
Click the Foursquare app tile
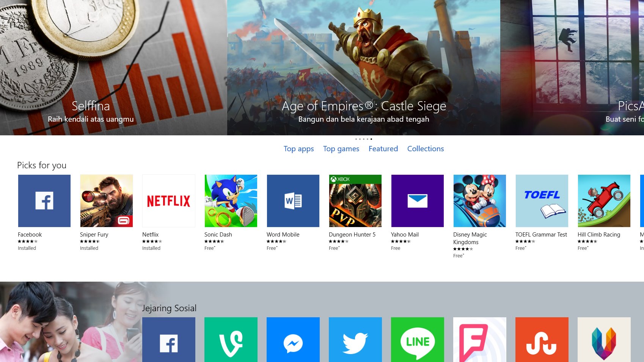[x=480, y=340]
